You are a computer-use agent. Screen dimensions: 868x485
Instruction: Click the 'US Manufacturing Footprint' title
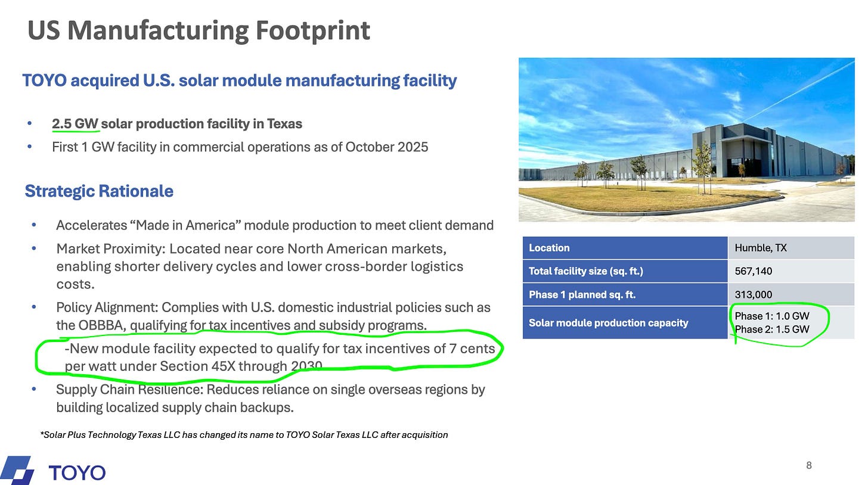199,30
